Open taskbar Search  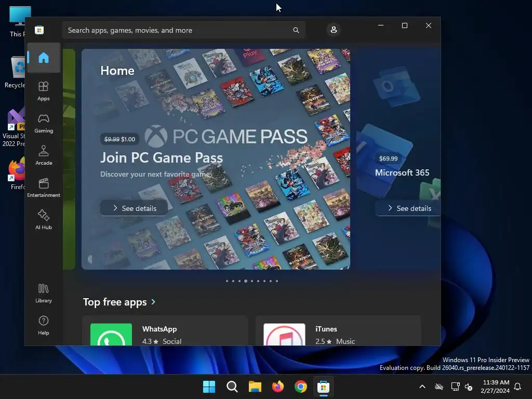(x=232, y=387)
